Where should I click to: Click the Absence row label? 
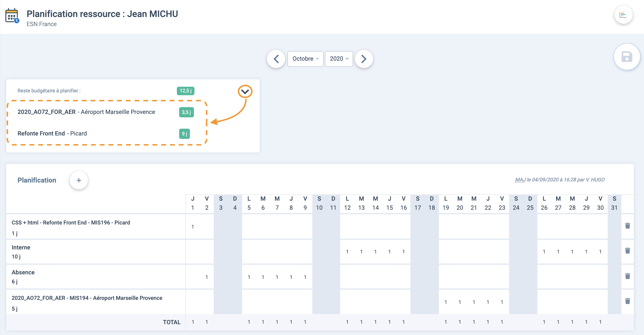23,272
